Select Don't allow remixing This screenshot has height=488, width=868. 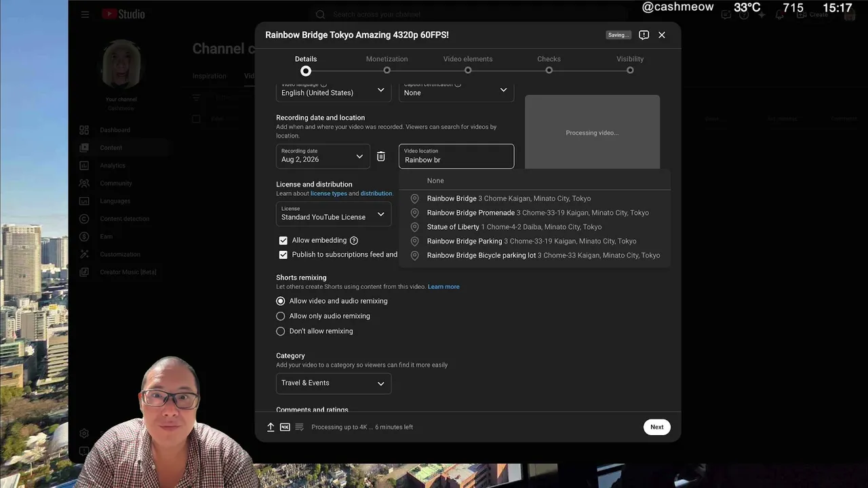coord(281,331)
